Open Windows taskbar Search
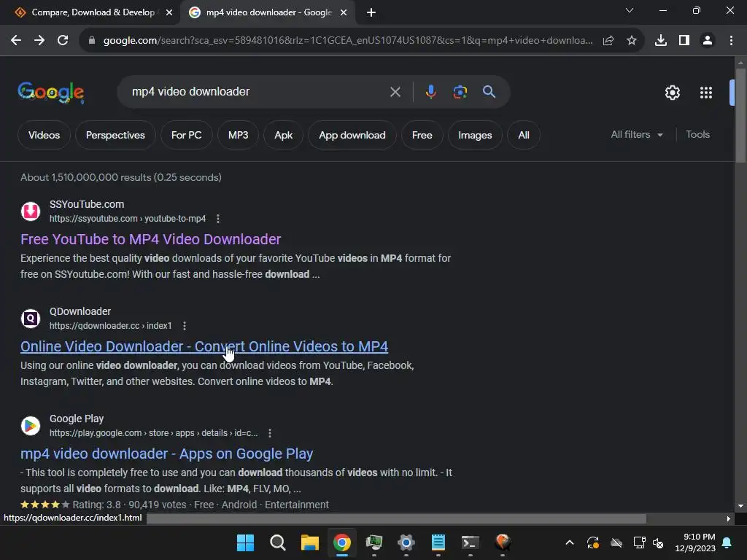Image resolution: width=747 pixels, height=560 pixels. coord(277,542)
